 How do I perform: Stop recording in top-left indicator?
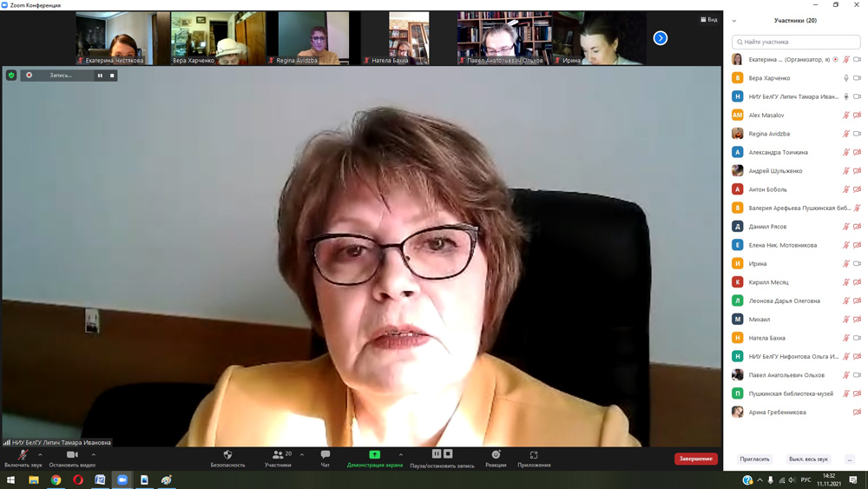click(112, 76)
